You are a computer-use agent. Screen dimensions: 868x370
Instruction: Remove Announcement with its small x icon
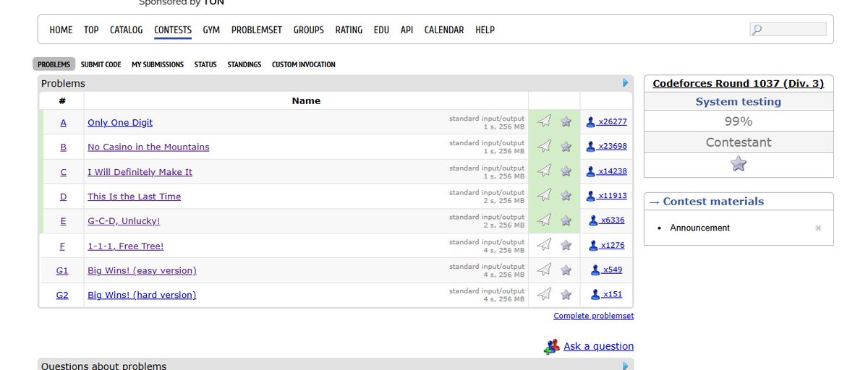818,228
